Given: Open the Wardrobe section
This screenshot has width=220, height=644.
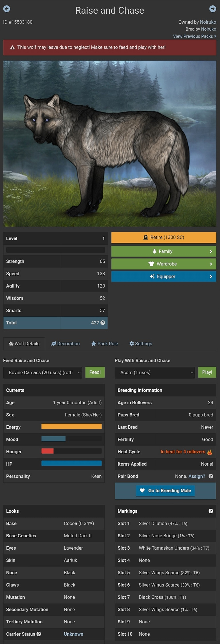Looking at the screenshot, I should (x=164, y=264).
